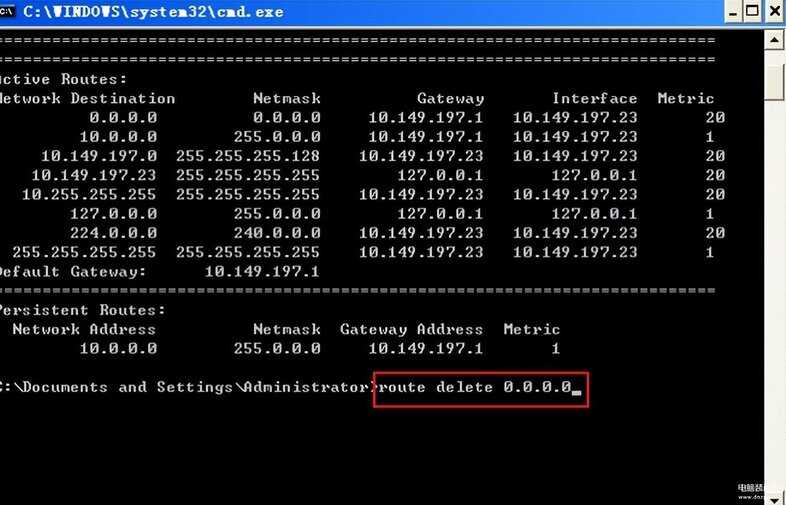Select destination 10.0.0.0 in Active Routes

click(118, 136)
